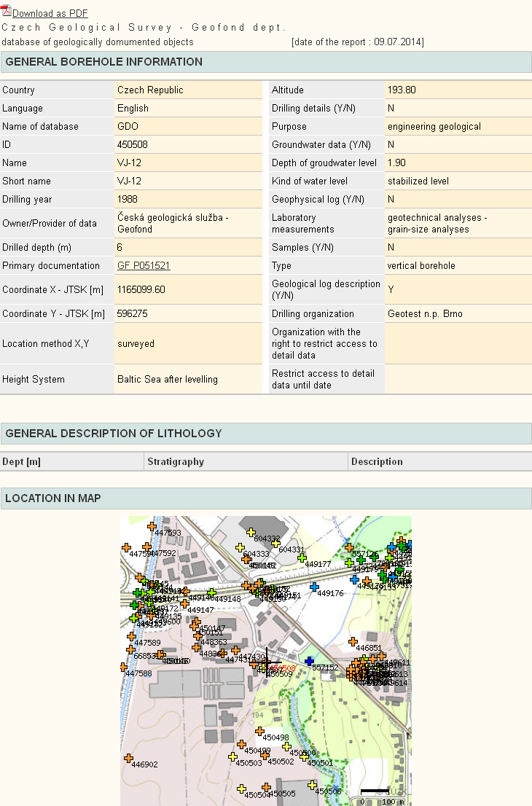Select orange borehole marker 449147 on map
Image resolution: width=532 pixels, height=806 pixels.
click(184, 603)
